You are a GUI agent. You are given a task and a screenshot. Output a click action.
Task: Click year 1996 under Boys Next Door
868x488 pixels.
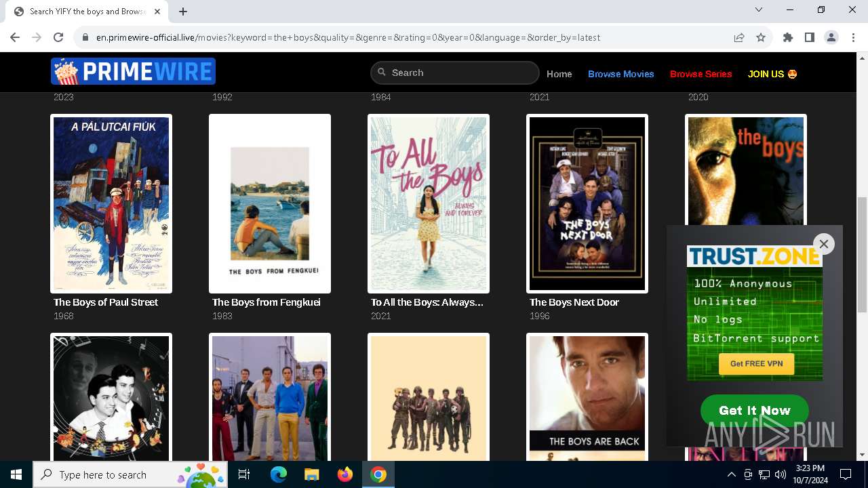pos(540,316)
